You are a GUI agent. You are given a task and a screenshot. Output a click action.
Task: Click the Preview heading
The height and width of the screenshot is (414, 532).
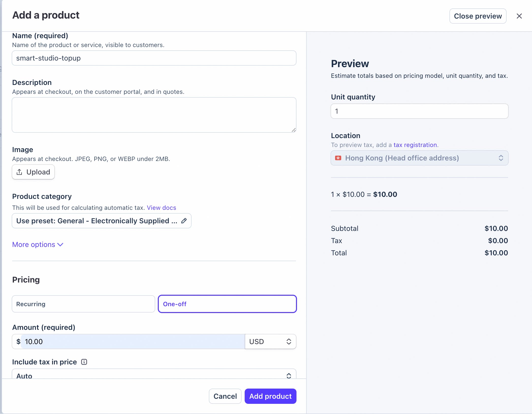[x=350, y=64]
